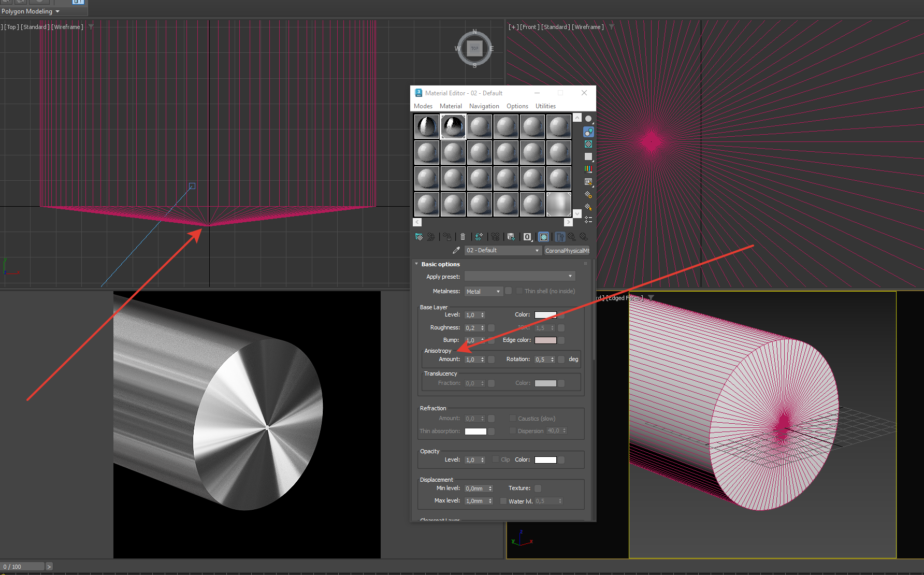This screenshot has width=924, height=575.
Task: Toggle the Caustics (slow) checkbox
Action: coord(512,418)
